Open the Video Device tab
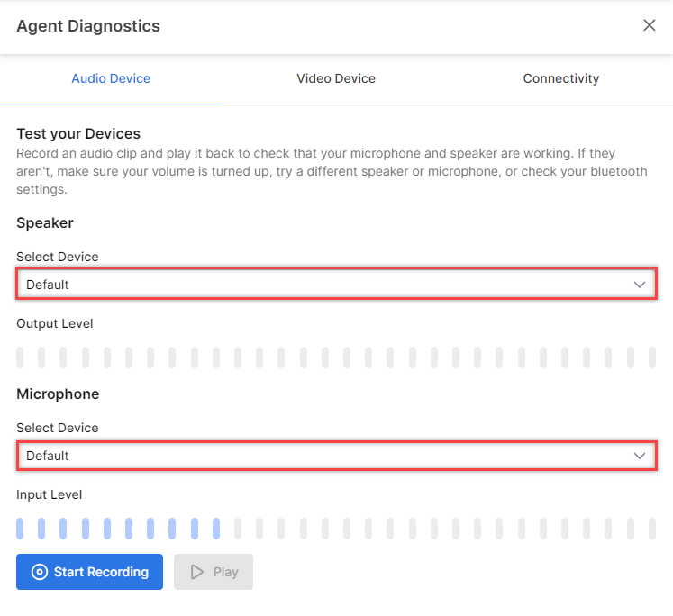 336,78
